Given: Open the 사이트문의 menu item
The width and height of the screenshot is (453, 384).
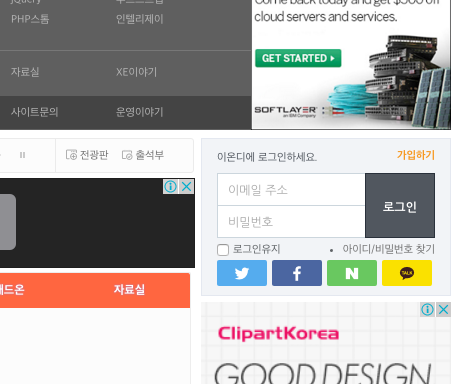Looking at the screenshot, I should click(x=35, y=112).
